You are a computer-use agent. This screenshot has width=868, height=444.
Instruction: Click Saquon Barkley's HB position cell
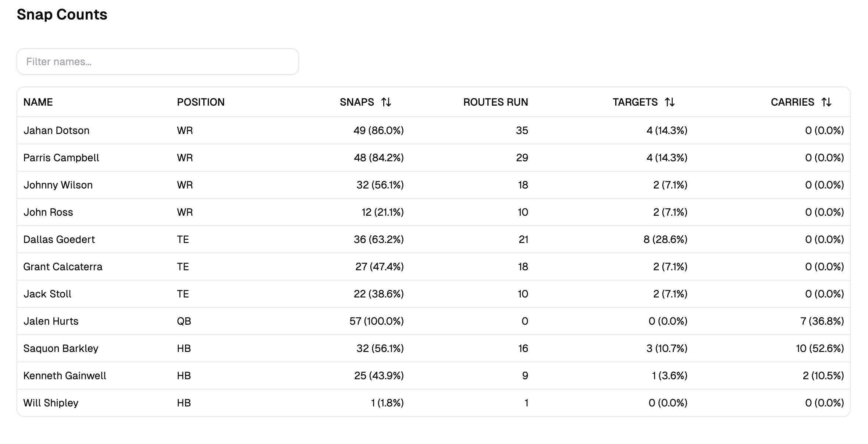coord(184,348)
